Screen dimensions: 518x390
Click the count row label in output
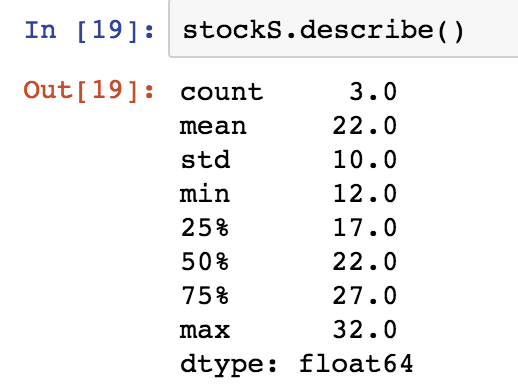(x=222, y=92)
